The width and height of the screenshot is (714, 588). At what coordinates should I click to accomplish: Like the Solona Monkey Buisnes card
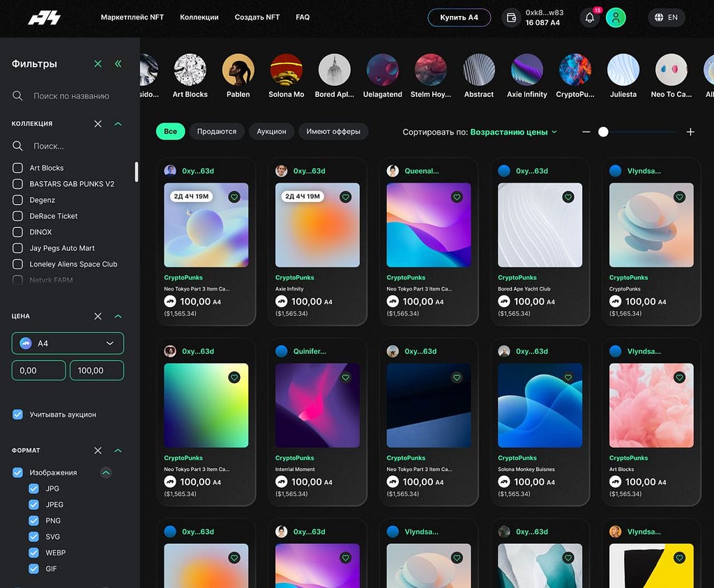pyautogui.click(x=568, y=378)
